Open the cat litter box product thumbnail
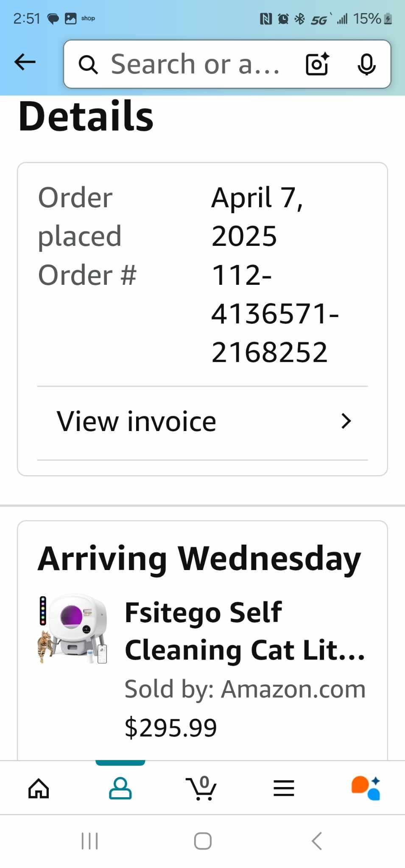This screenshot has height=868, width=405. 73,629
